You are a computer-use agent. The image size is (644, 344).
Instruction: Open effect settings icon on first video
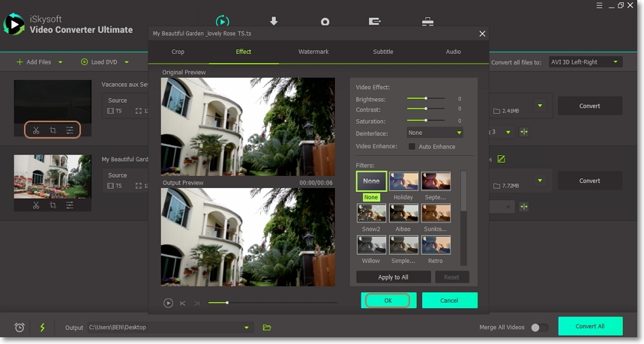coord(70,130)
